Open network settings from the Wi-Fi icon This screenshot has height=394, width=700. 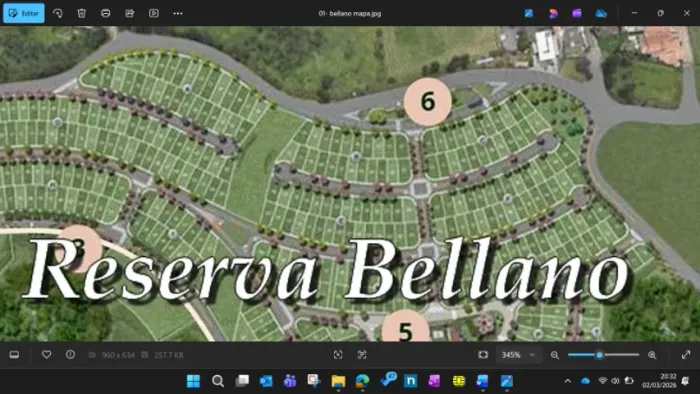[603, 381]
